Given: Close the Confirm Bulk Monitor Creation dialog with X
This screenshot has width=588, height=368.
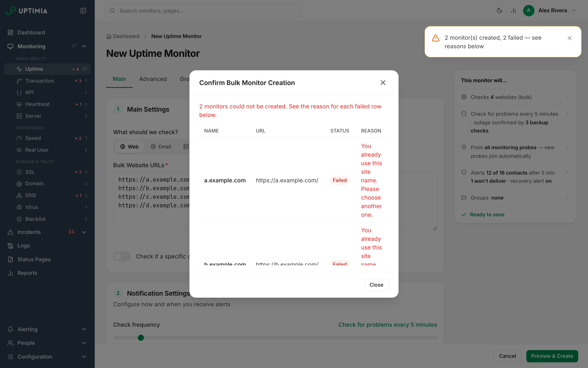Looking at the screenshot, I should point(383,83).
